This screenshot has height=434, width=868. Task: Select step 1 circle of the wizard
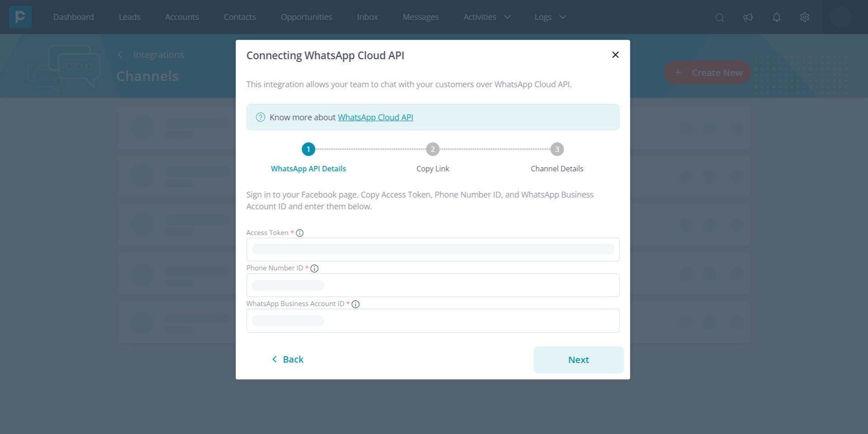pyautogui.click(x=308, y=149)
